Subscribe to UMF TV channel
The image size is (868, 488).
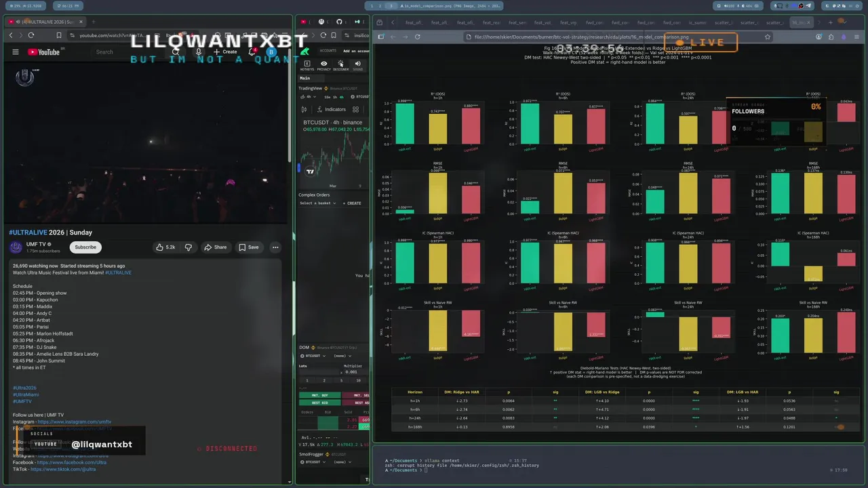(x=85, y=247)
